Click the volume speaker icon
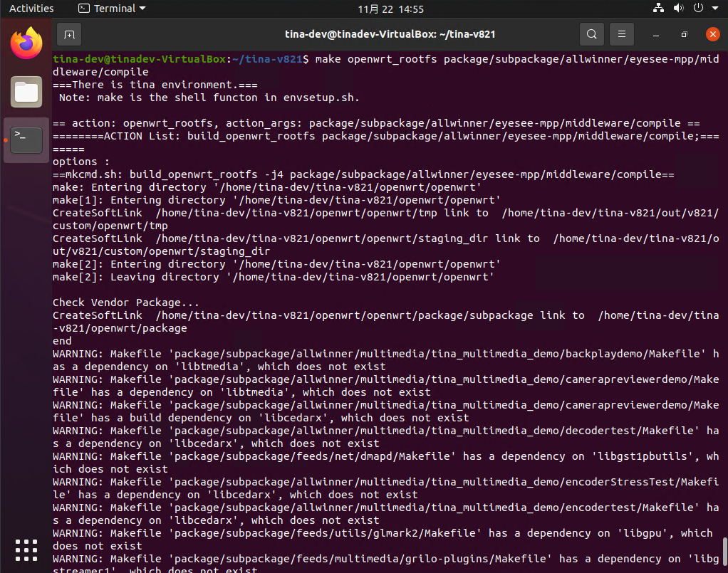 678,9
